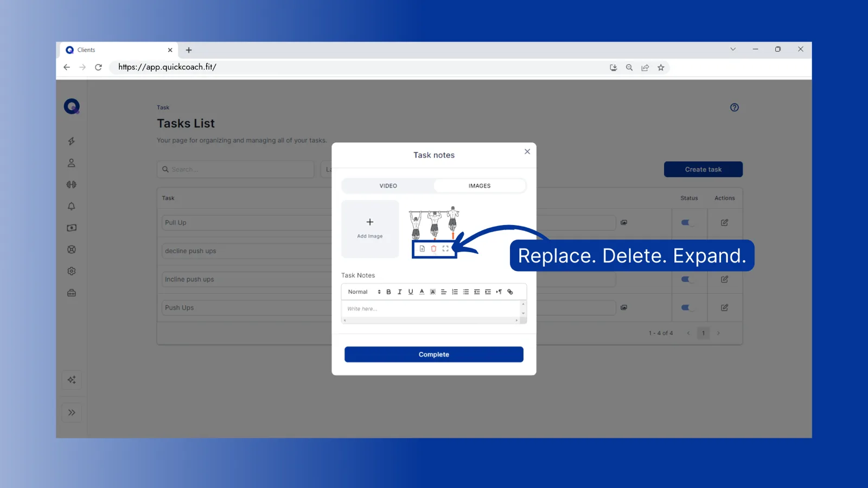The height and width of the screenshot is (488, 868).
Task: Click the browser zoom magnifier icon
Action: click(629, 68)
